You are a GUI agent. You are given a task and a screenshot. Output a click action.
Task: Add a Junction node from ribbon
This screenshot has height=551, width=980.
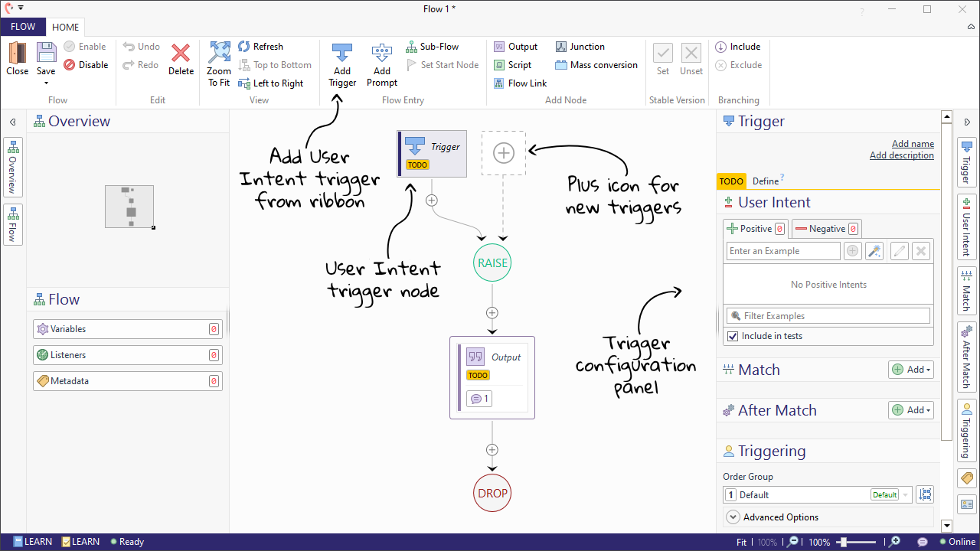(580, 47)
